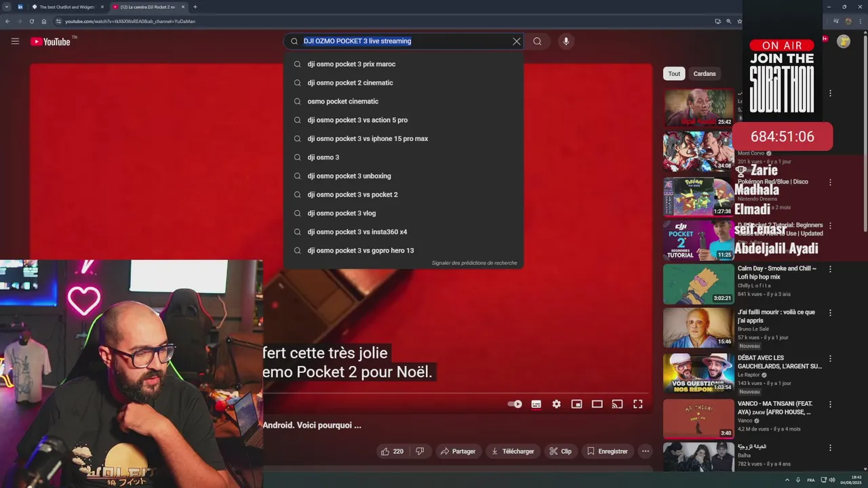Image resolution: width=868 pixels, height=488 pixels.
Task: Open the YouTube account avatar menu
Action: 844,41
